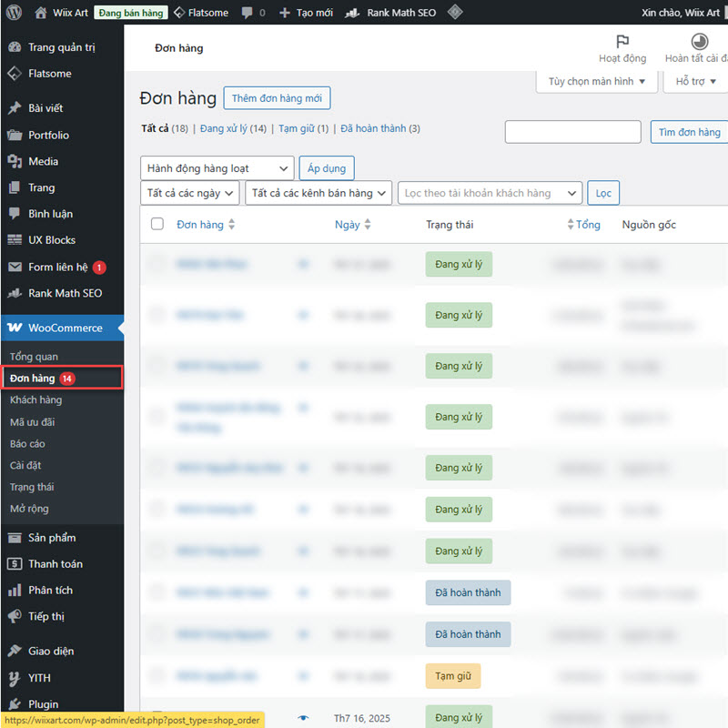
Task: Open Sản phẩm products menu
Action: 62,538
